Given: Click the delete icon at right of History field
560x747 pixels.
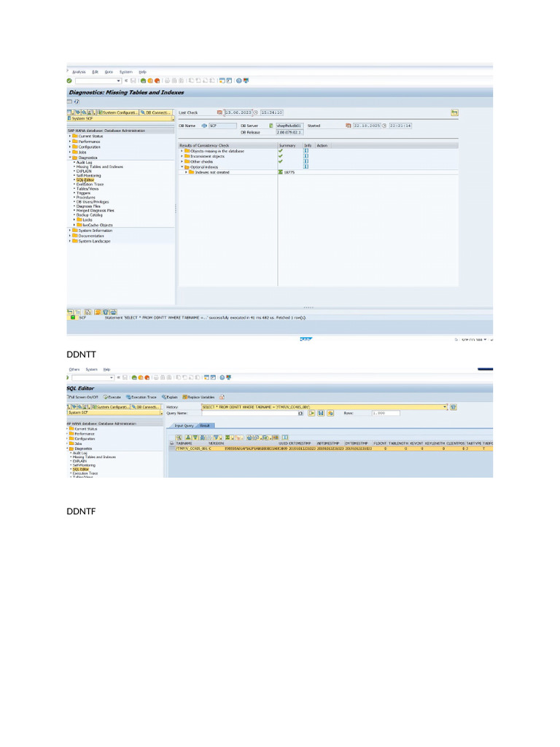Looking at the screenshot, I should click(454, 407).
